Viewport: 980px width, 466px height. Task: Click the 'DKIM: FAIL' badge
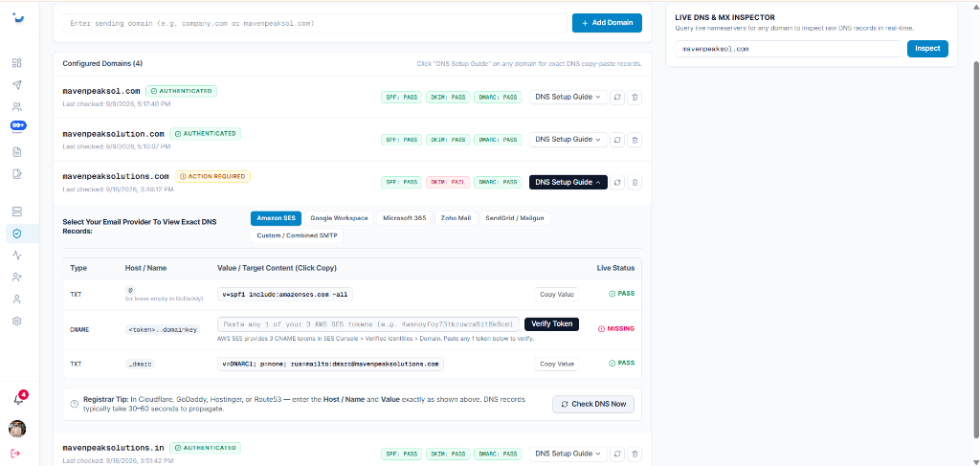coord(448,183)
